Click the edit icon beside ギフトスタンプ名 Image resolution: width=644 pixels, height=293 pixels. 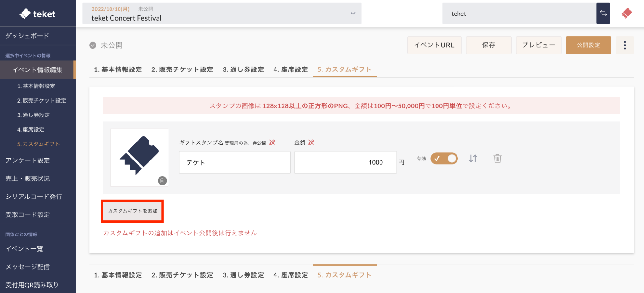[272, 142]
